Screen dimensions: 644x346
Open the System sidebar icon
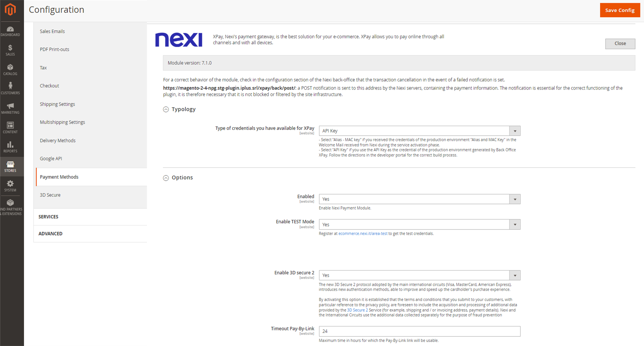tap(10, 186)
